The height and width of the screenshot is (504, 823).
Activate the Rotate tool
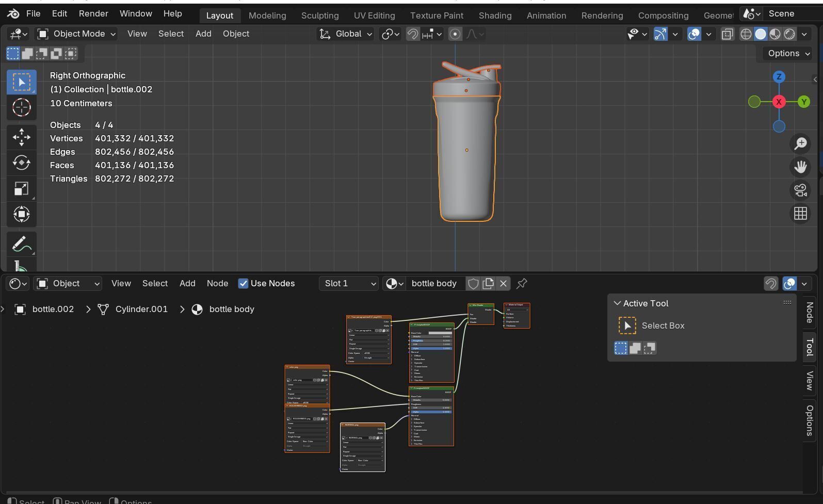[22, 162]
